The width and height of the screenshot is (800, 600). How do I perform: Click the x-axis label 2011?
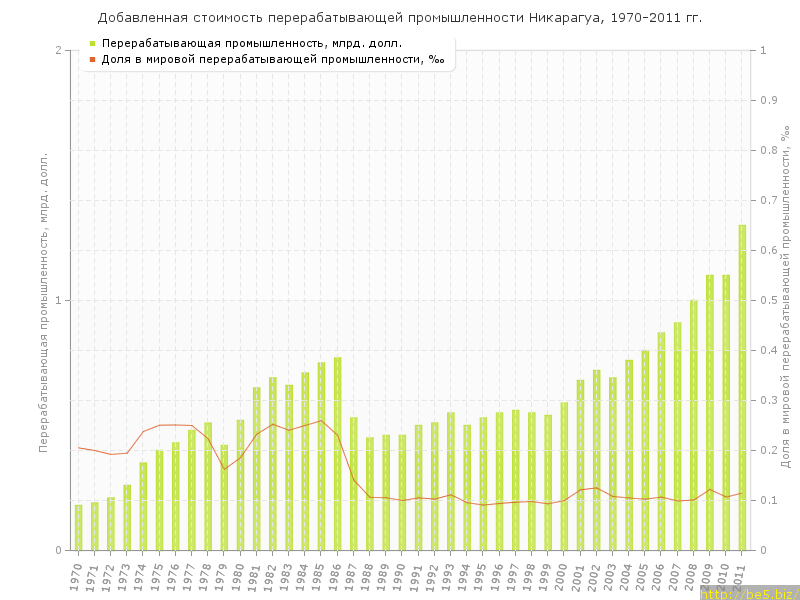point(741,576)
